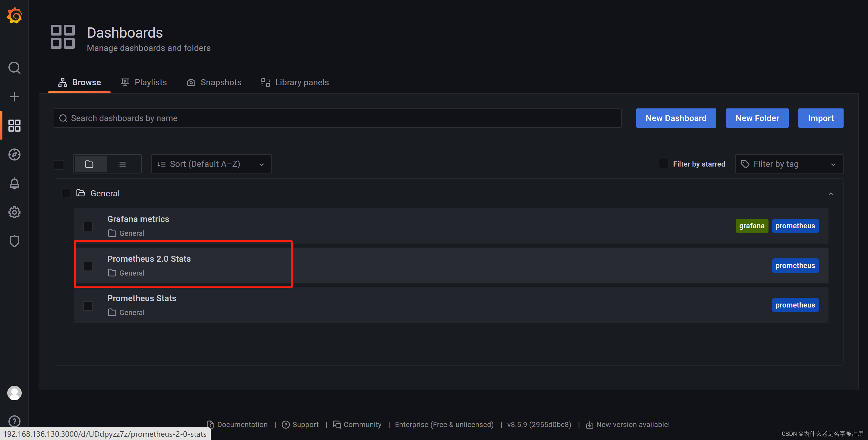Collapse the General folder chevron
Screen dimensions: 868x440
[x=831, y=194]
